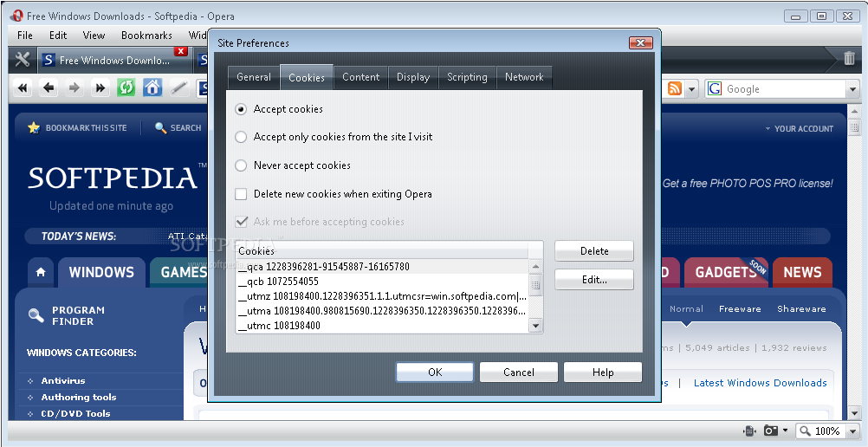Click the camera icon in status bar
The width and height of the screenshot is (868, 447).
tap(770, 431)
